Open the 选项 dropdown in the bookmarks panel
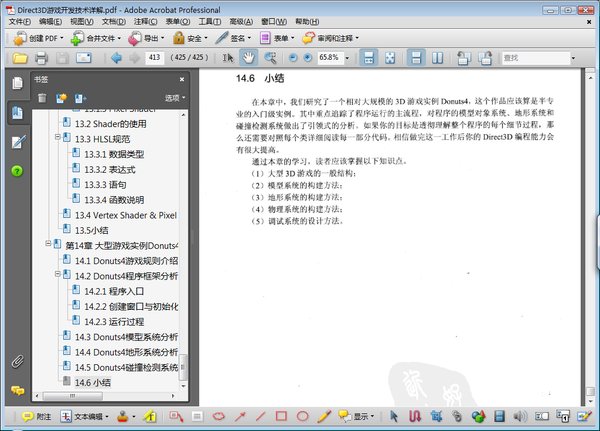Screen dimensions: 600x431 coord(175,97)
